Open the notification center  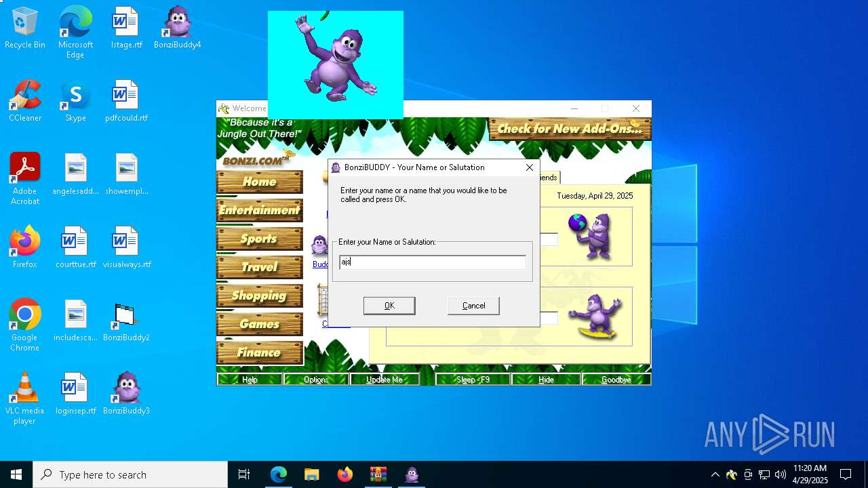tap(846, 474)
